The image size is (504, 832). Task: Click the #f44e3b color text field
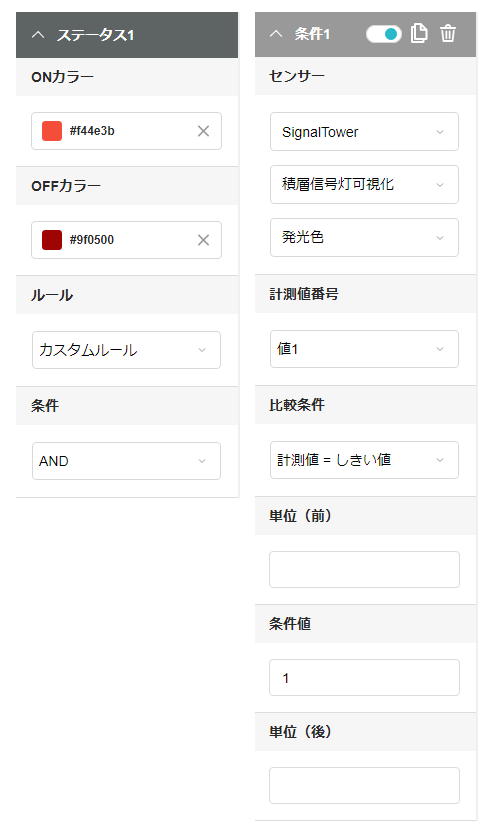pyautogui.click(x=126, y=131)
